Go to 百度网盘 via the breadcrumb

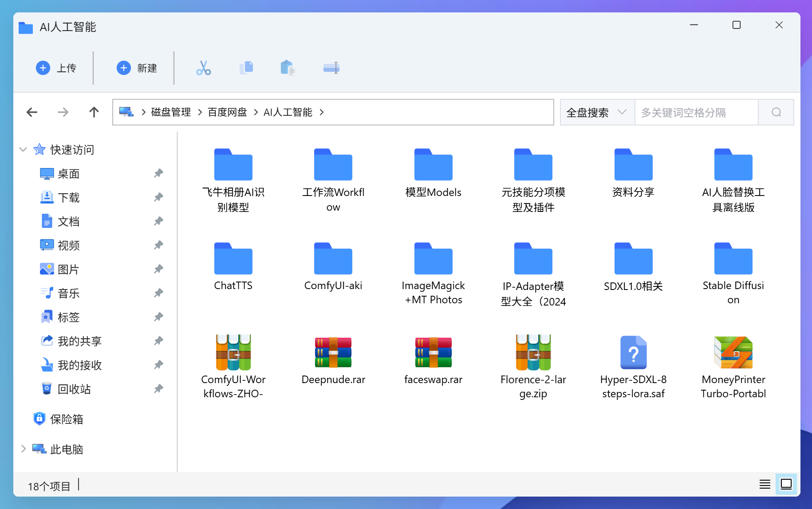pos(227,112)
